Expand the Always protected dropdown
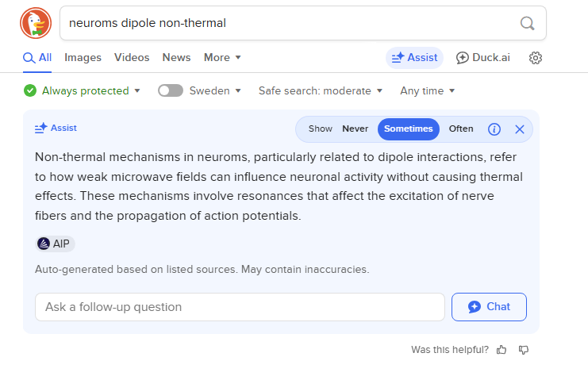The image size is (588, 380). [82, 90]
